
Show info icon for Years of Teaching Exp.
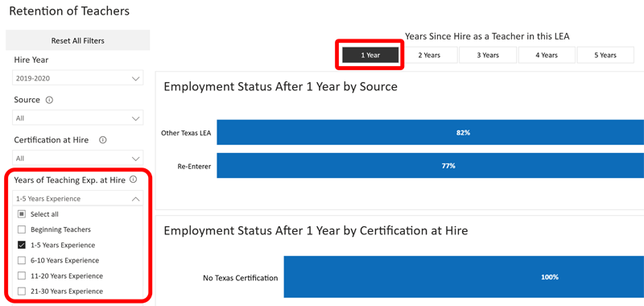click(133, 180)
